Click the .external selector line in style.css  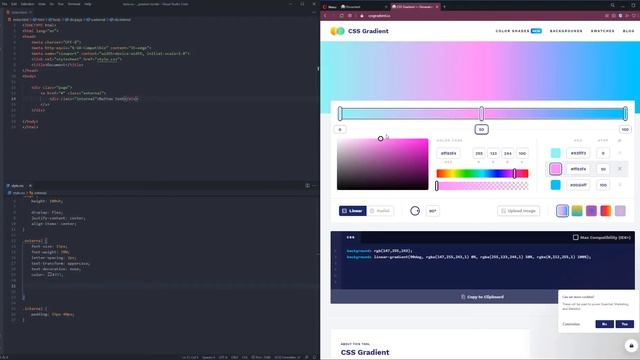pos(35,241)
